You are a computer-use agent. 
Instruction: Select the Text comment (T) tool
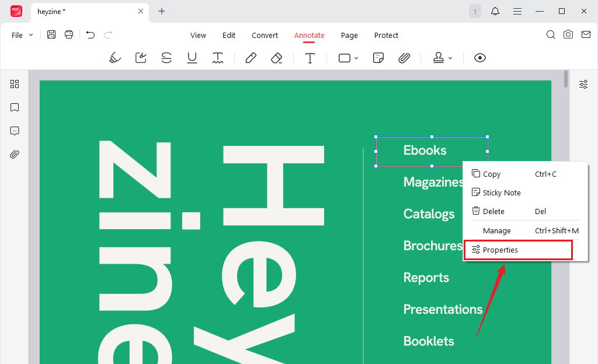(x=310, y=58)
